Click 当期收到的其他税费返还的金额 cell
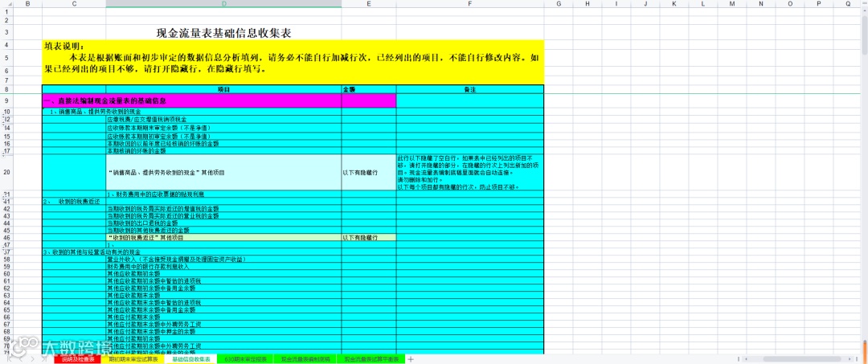 [223, 230]
